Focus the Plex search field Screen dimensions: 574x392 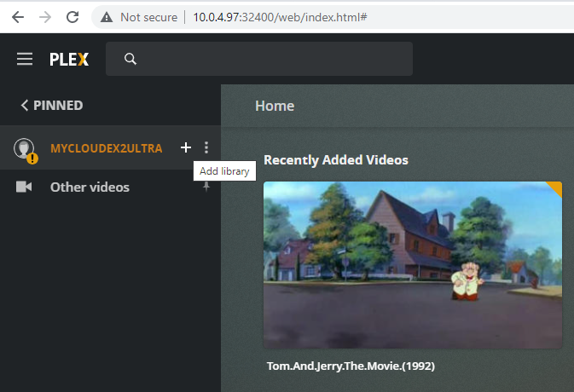coord(259,59)
